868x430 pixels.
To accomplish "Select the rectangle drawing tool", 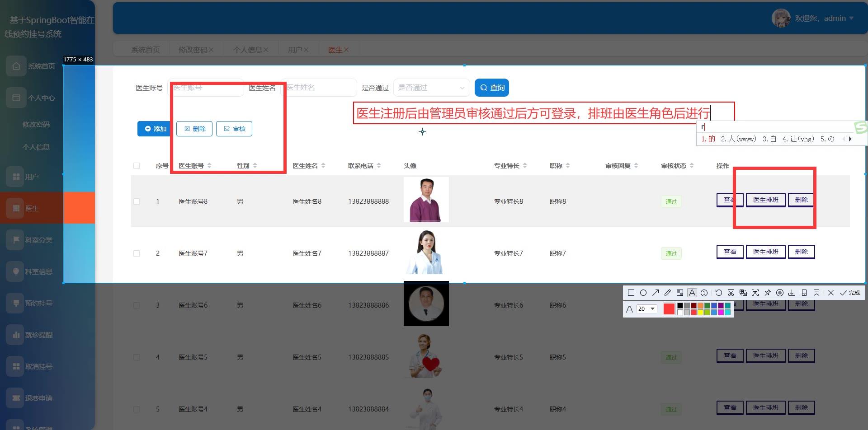I will 631,293.
